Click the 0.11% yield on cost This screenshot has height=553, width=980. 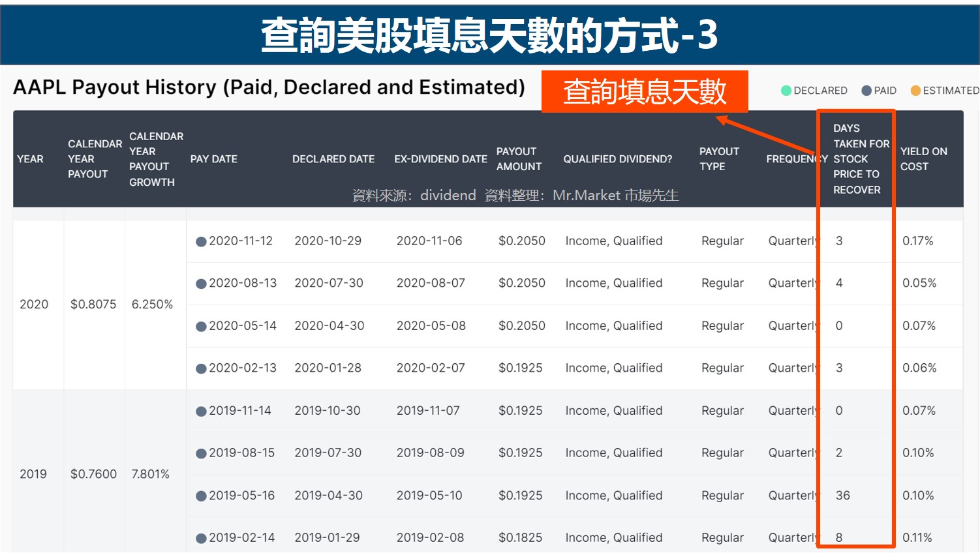(x=917, y=538)
